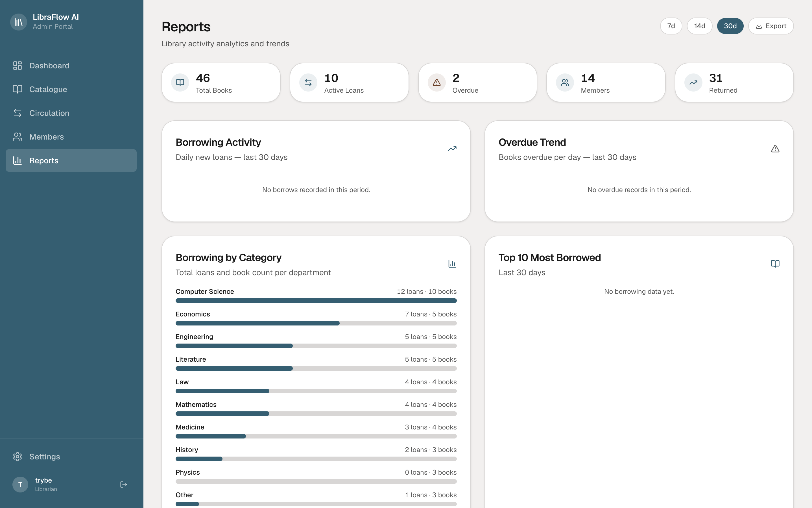The width and height of the screenshot is (812, 508).
Task: Open the Dashboard page
Action: coord(71,66)
